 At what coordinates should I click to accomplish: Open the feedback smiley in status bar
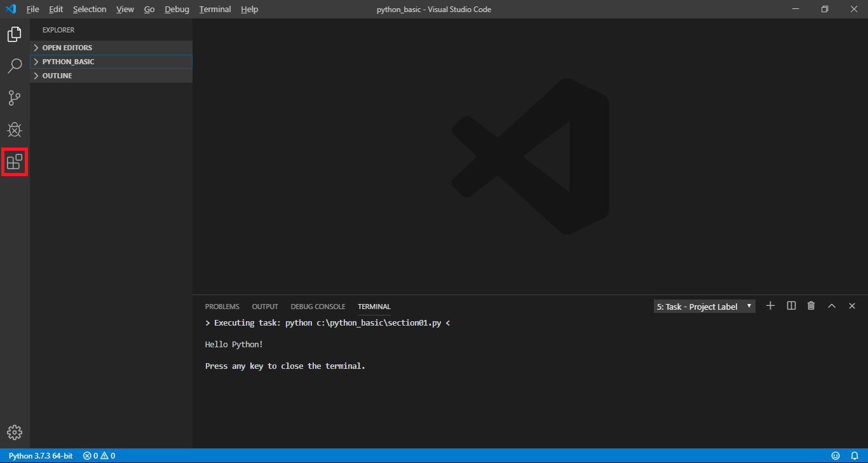click(836, 456)
